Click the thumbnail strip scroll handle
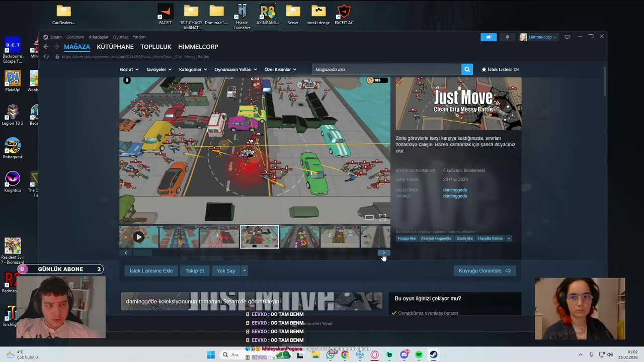Screen dimensions: 644x362 click(x=142, y=253)
